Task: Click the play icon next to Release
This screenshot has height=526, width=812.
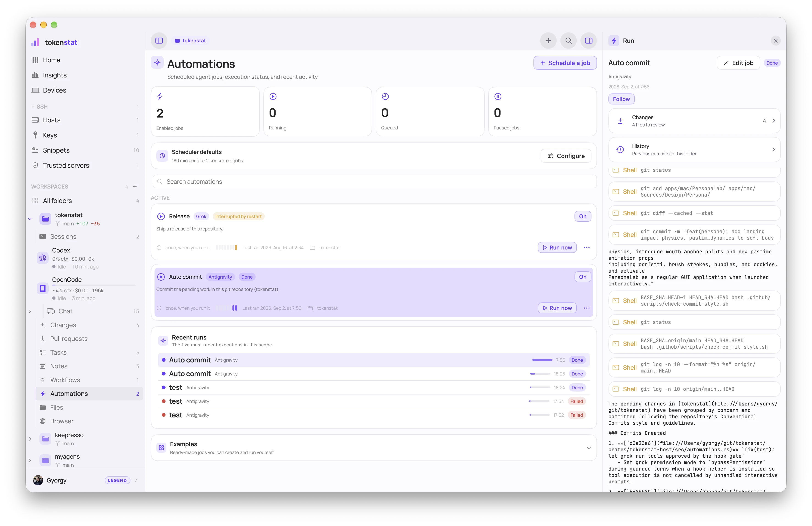Action: (x=161, y=216)
